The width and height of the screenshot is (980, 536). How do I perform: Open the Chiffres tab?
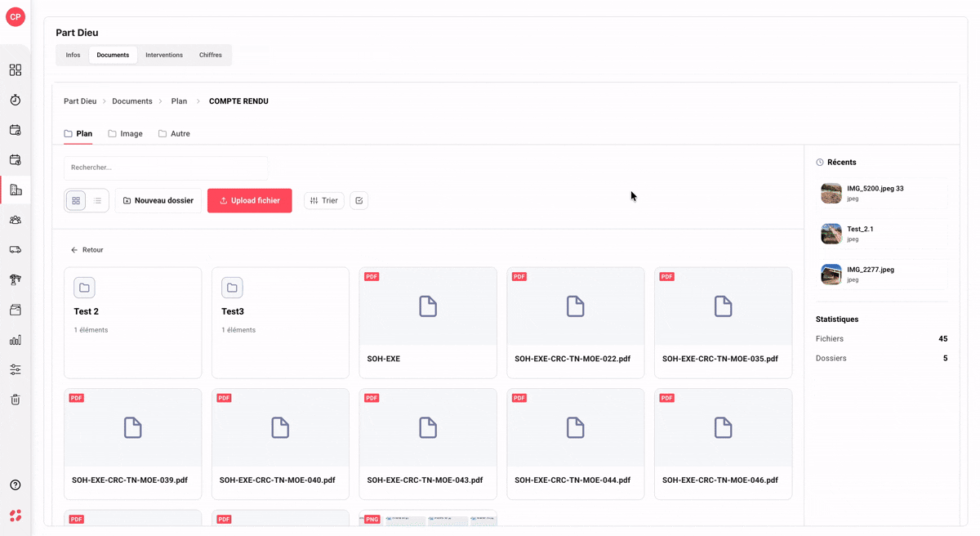[x=211, y=55]
